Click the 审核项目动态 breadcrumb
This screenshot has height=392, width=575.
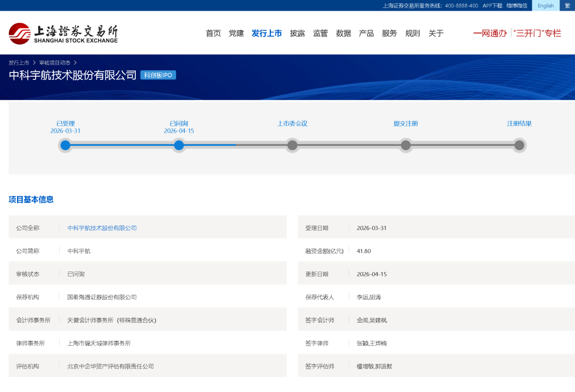(54, 62)
